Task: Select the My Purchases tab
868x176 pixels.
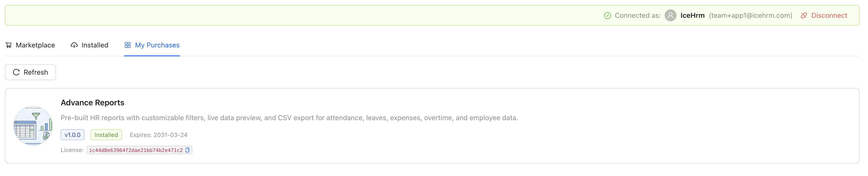Action: (157, 45)
